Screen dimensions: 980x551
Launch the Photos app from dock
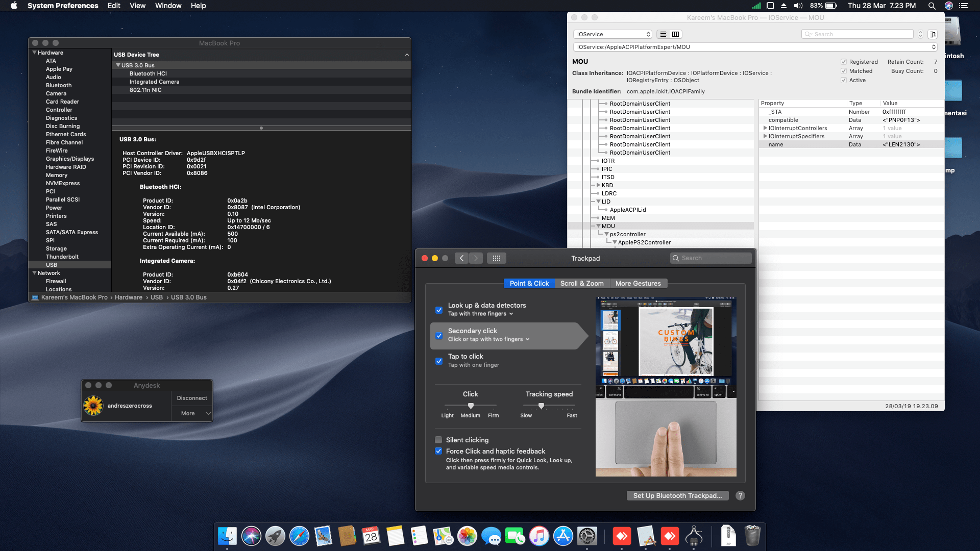click(x=467, y=536)
